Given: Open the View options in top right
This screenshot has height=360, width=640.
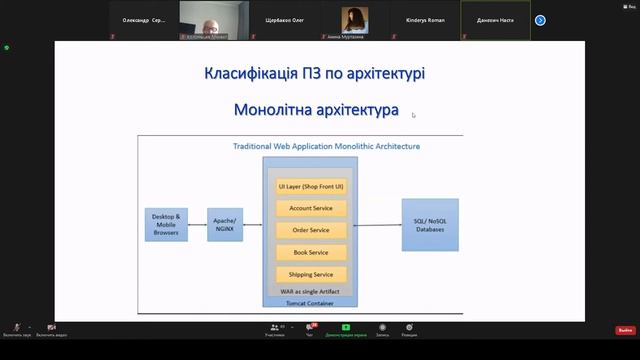Looking at the screenshot, I should pos(629,7).
